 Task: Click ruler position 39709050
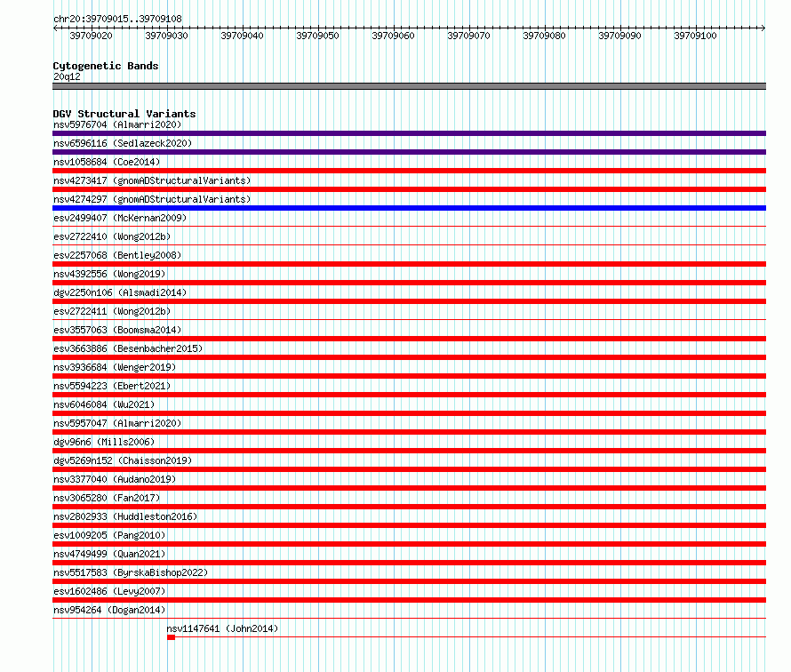click(318, 36)
